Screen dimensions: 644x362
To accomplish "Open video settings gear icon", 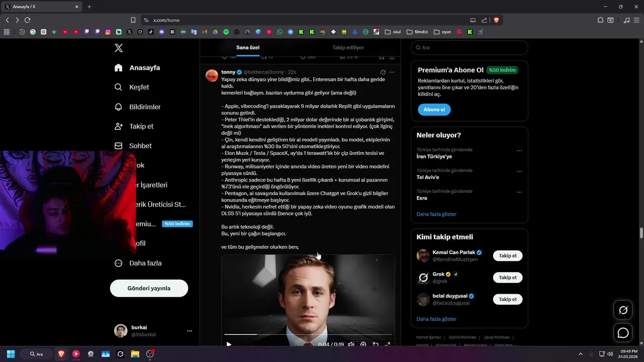I will click(x=363, y=344).
